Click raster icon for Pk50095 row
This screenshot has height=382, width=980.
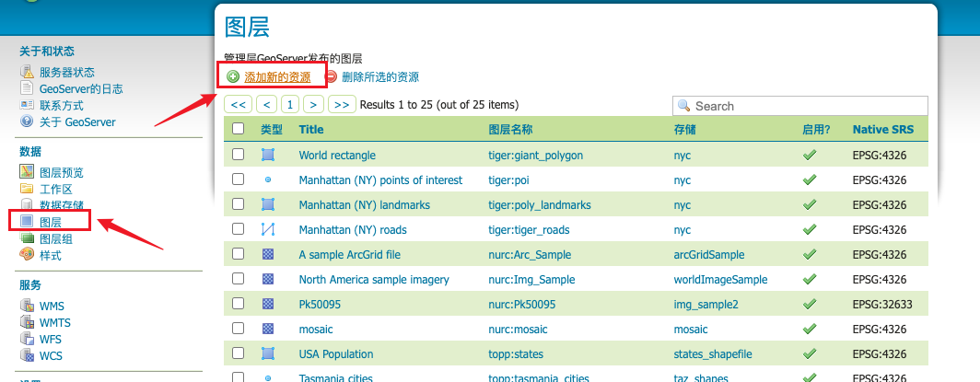268,304
